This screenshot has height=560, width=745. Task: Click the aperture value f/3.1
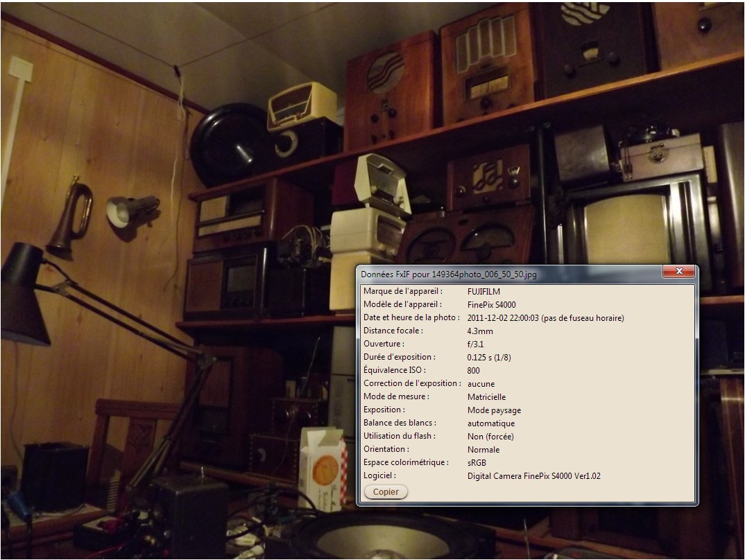(475, 344)
